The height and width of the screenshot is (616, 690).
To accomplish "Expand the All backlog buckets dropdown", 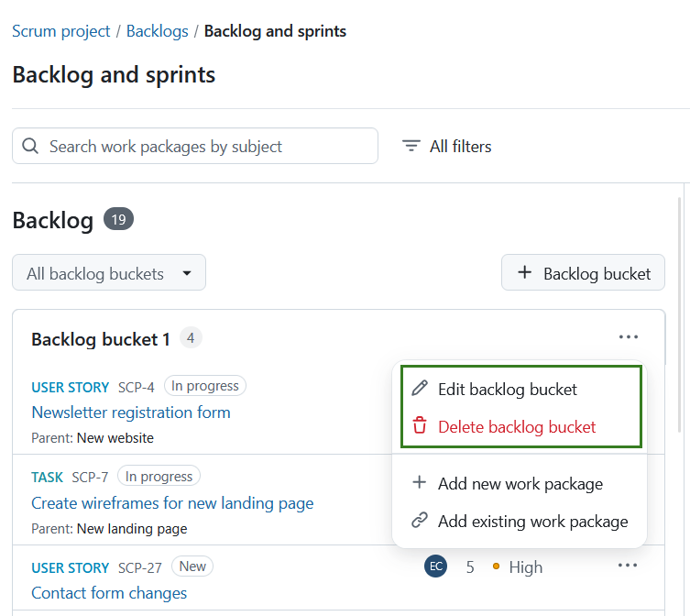I will [x=109, y=272].
